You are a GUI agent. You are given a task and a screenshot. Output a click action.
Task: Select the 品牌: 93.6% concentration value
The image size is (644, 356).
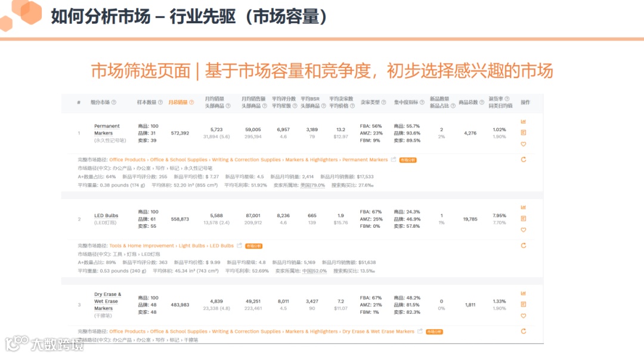(407, 133)
